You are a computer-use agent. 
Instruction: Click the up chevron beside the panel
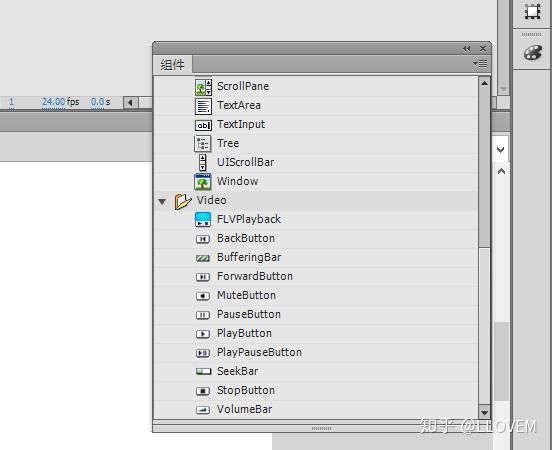(x=501, y=171)
